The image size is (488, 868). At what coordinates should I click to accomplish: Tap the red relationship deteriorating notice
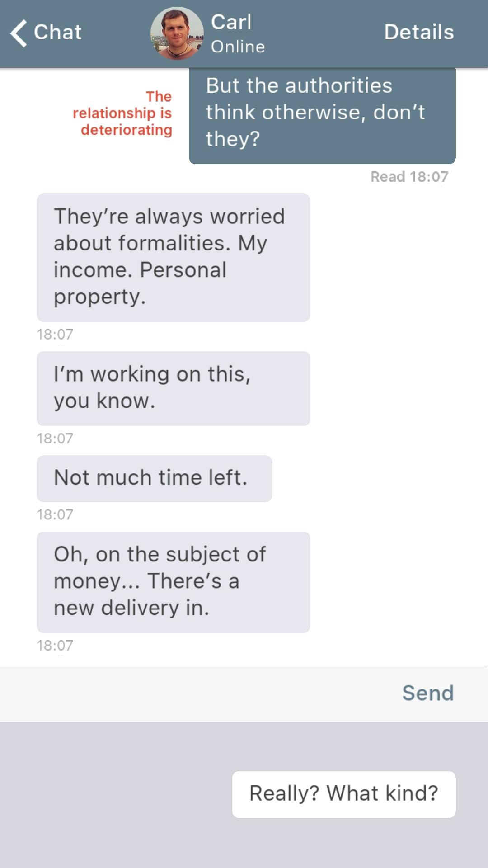(x=123, y=113)
